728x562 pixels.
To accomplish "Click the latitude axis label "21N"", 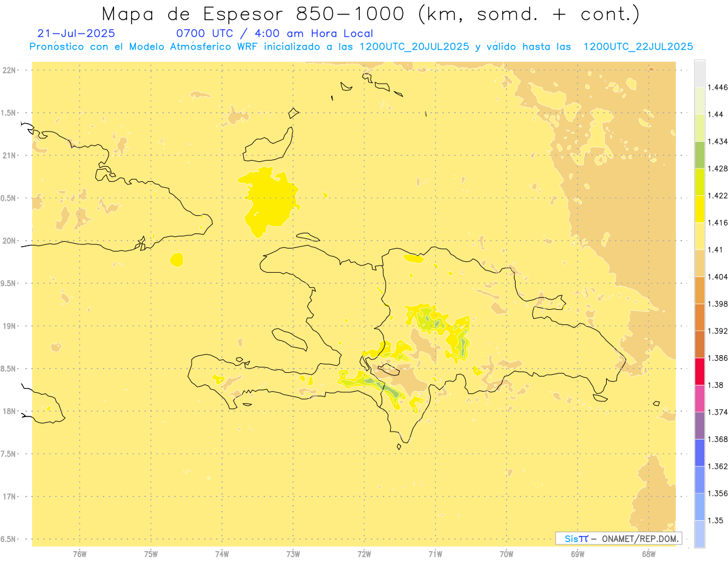I will 10,155.
